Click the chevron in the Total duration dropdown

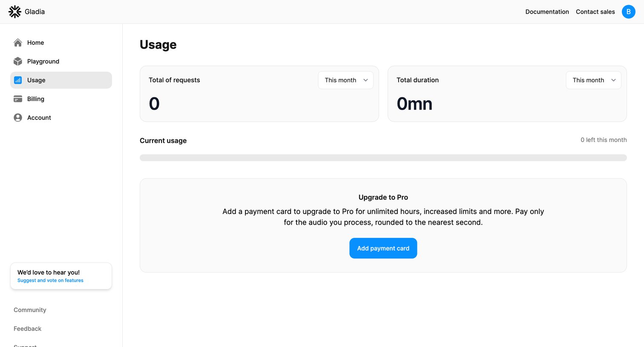(x=613, y=80)
